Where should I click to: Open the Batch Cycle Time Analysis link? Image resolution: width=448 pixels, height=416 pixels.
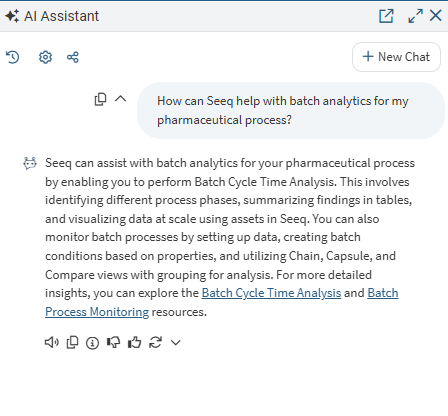click(x=271, y=293)
